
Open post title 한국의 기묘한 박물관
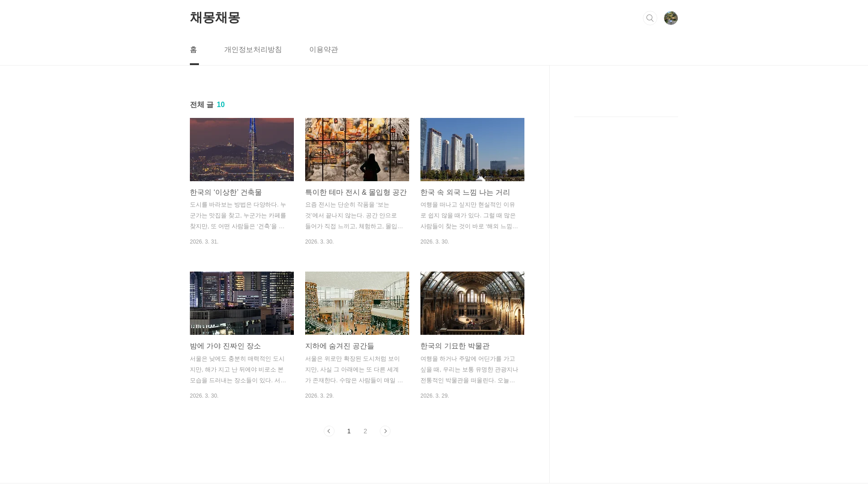click(x=455, y=346)
